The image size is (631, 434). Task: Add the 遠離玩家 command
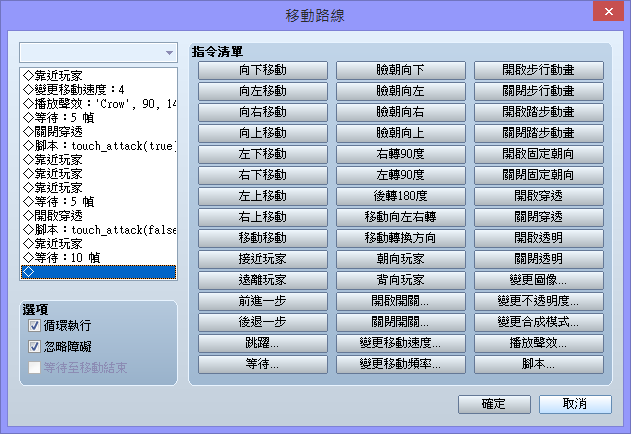pyautogui.click(x=262, y=280)
